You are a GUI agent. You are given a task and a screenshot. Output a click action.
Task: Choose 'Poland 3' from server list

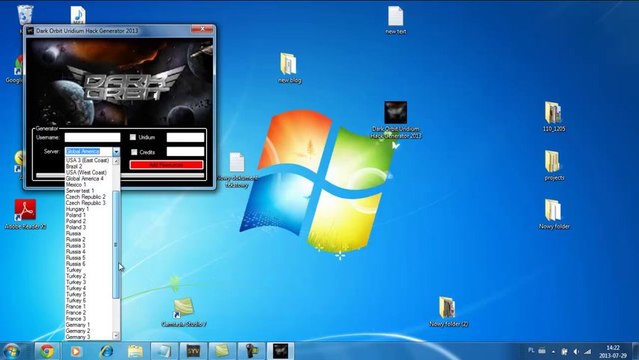point(76,227)
